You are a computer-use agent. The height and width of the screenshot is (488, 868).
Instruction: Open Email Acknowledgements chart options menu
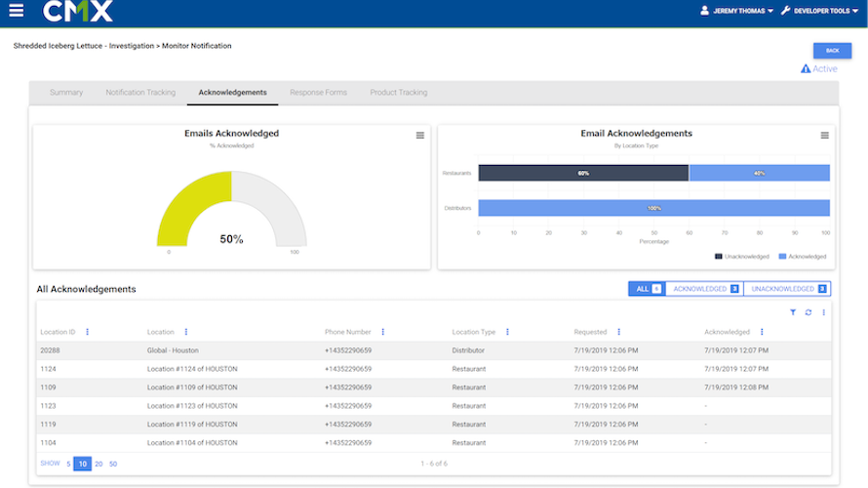click(824, 136)
